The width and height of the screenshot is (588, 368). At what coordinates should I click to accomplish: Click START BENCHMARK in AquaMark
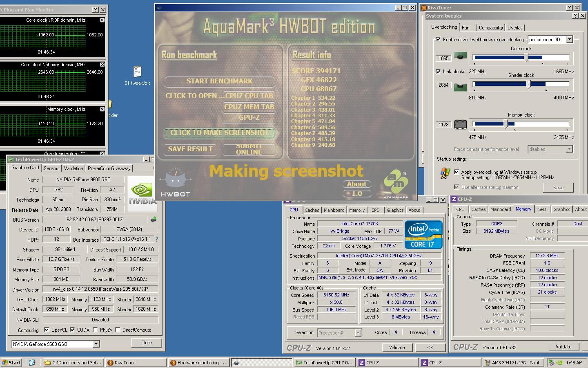pyautogui.click(x=220, y=81)
